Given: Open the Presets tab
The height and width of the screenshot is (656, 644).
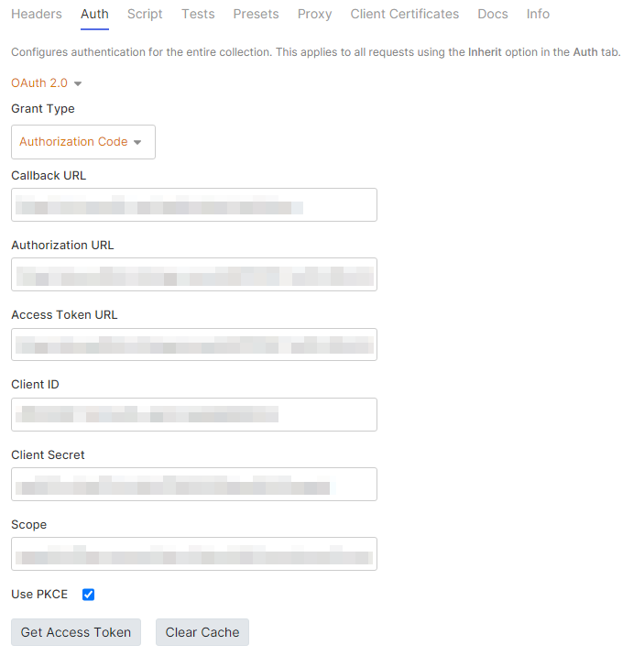Looking at the screenshot, I should (x=256, y=14).
